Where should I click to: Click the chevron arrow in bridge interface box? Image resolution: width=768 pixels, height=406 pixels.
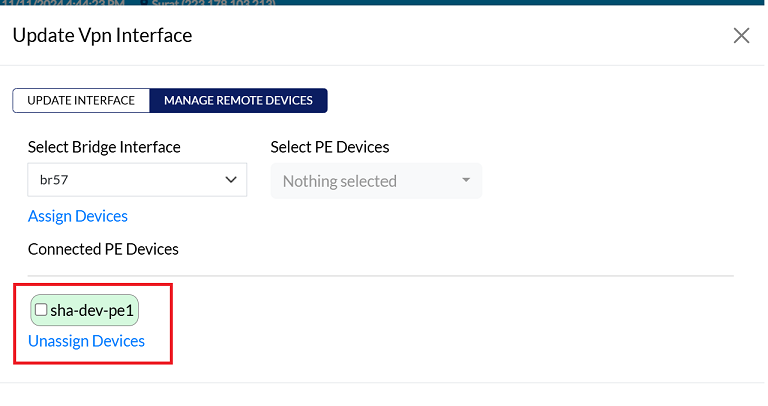tap(231, 180)
